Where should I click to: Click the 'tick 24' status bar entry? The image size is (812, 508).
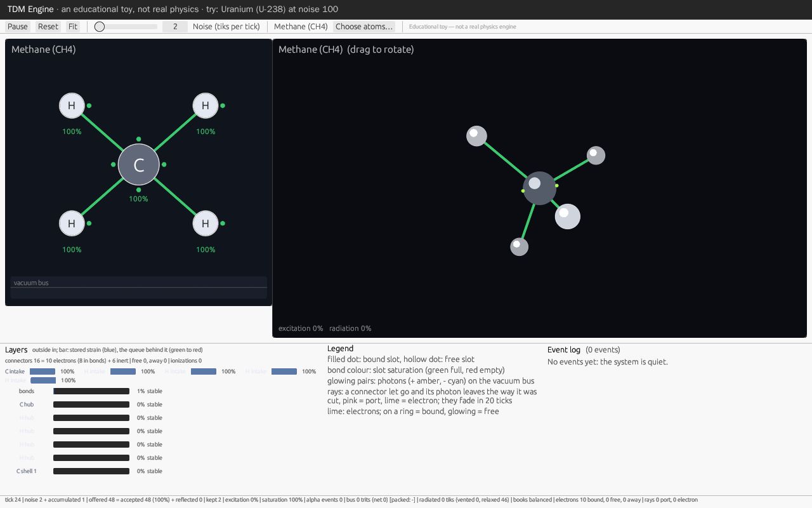point(13,500)
